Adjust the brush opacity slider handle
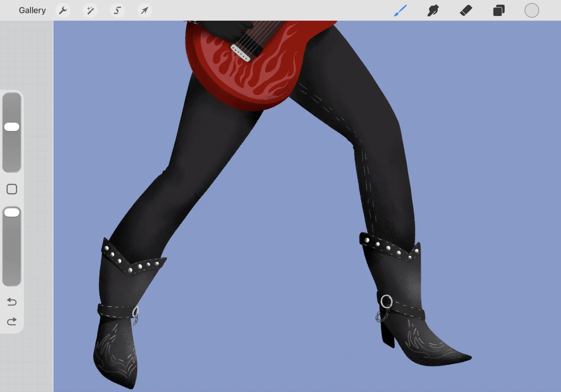This screenshot has height=392, width=561. coord(12,212)
